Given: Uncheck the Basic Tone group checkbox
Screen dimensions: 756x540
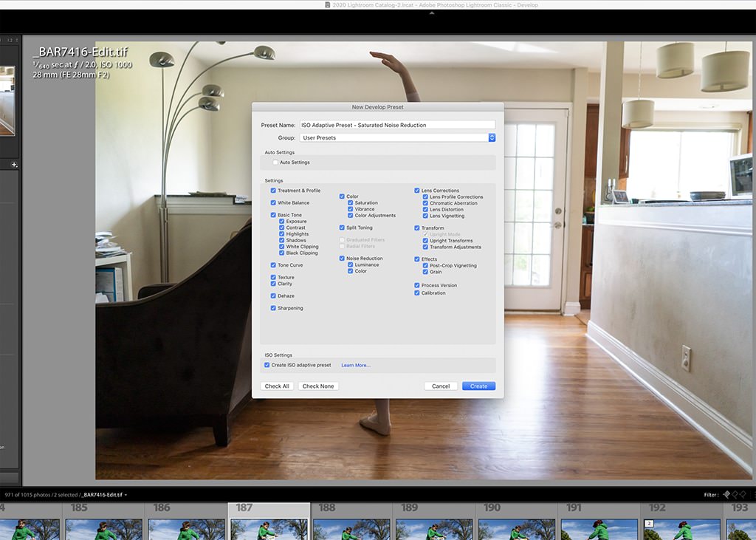Looking at the screenshot, I should pos(273,215).
